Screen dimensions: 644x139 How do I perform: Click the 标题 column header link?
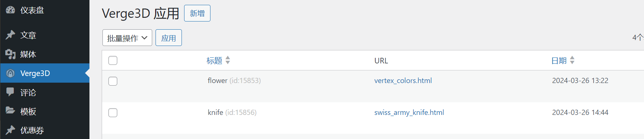[x=215, y=60]
